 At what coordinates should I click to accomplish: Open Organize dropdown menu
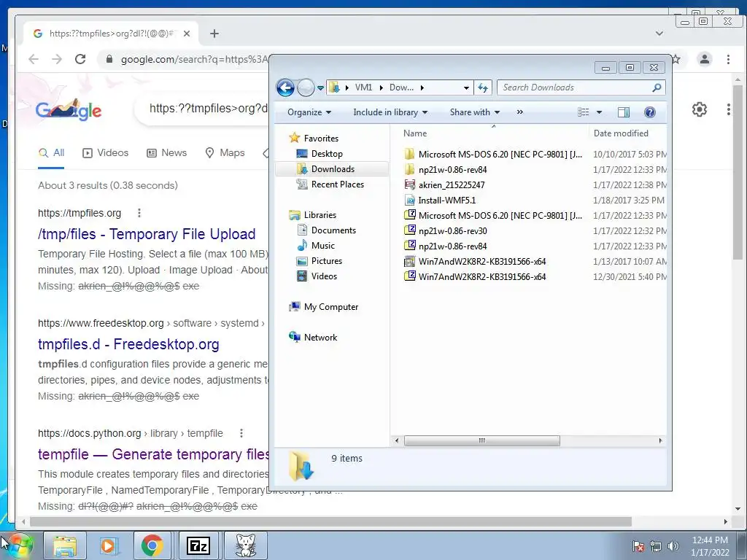coord(309,112)
